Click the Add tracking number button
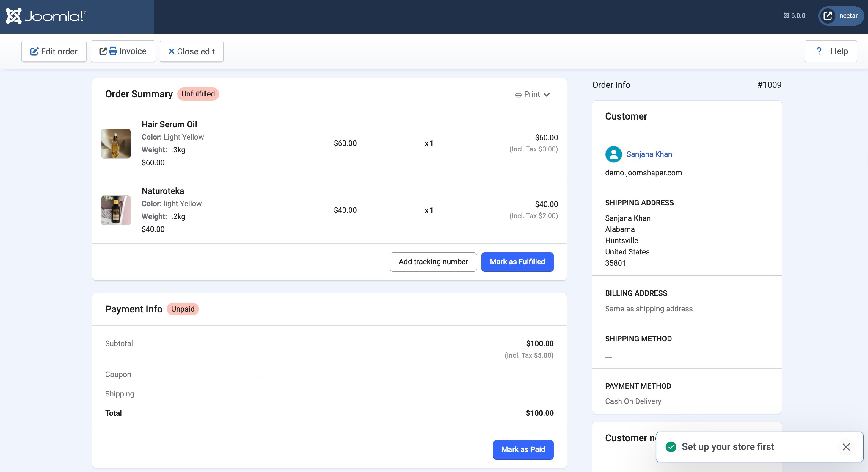The height and width of the screenshot is (472, 868). [x=433, y=262]
